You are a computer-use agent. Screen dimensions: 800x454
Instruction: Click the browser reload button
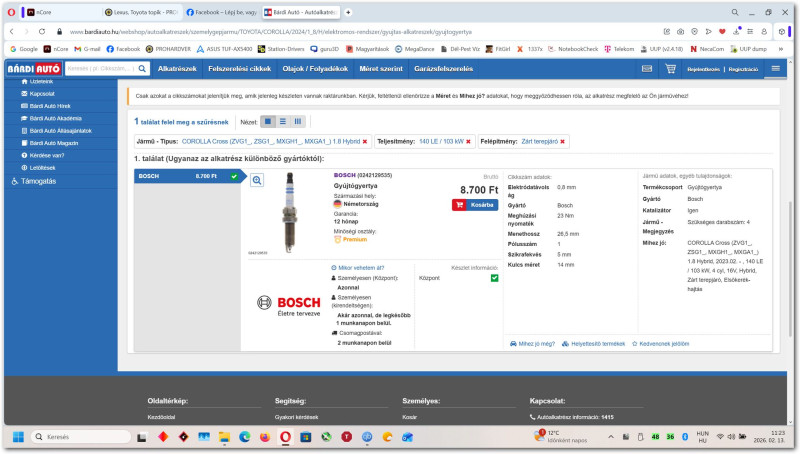tap(42, 32)
